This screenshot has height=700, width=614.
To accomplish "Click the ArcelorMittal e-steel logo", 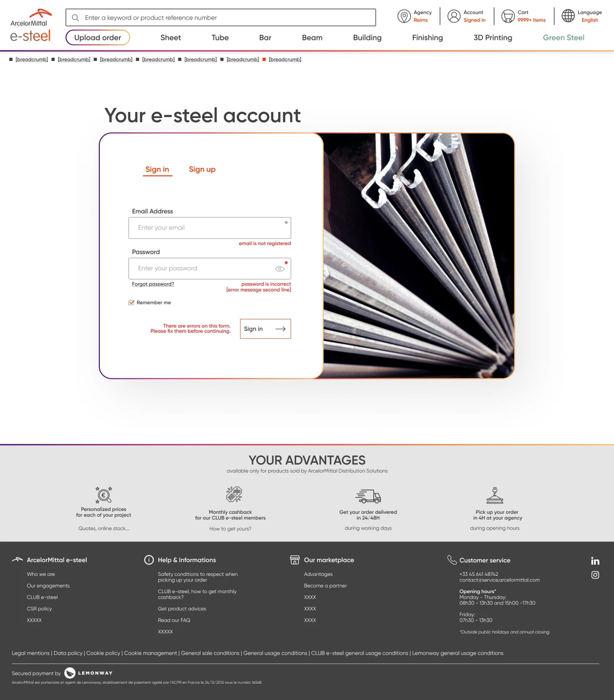I will tap(31, 25).
